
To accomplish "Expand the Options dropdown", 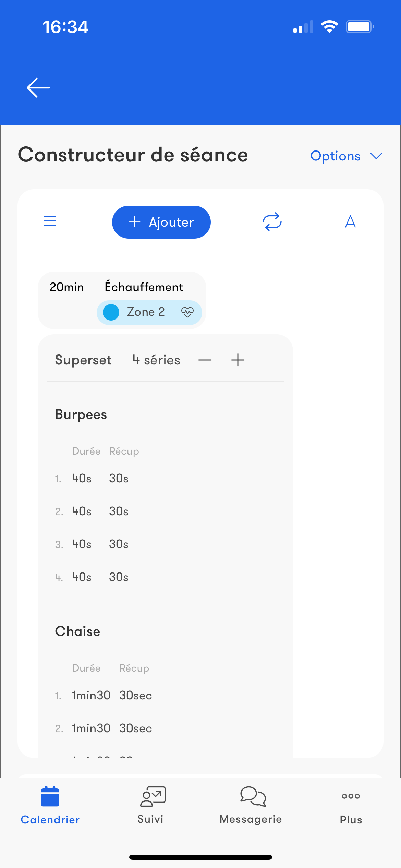I will pyautogui.click(x=335, y=156).
